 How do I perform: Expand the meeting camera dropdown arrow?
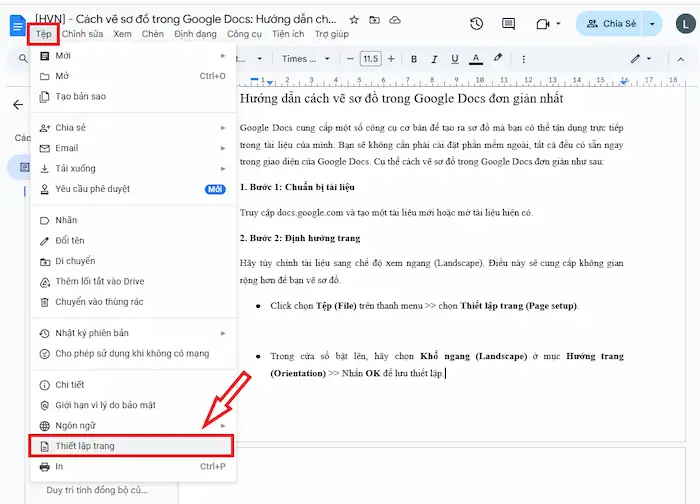pyautogui.click(x=558, y=24)
